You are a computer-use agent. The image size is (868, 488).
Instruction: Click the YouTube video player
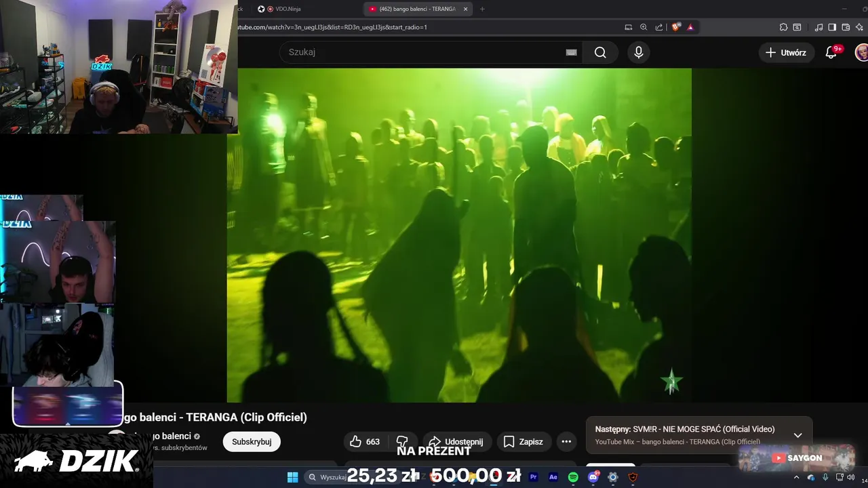coord(459,235)
